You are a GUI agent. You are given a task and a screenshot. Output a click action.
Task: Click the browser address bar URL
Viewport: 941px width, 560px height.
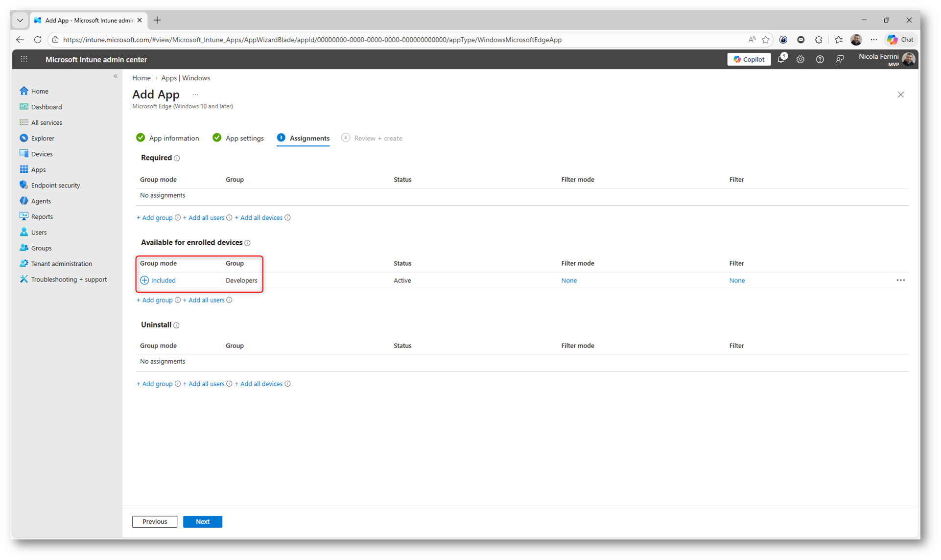[x=312, y=40]
